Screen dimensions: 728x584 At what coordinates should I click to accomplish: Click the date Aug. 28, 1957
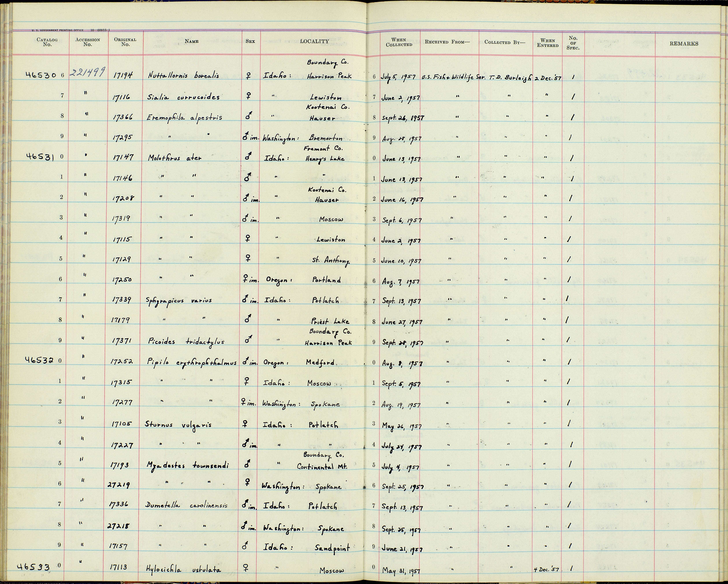(401, 139)
